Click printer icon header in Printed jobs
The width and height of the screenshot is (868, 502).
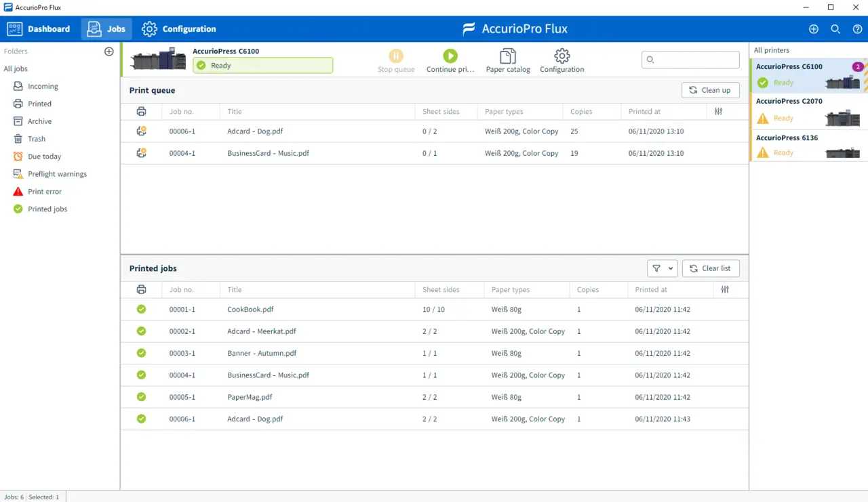tap(141, 290)
